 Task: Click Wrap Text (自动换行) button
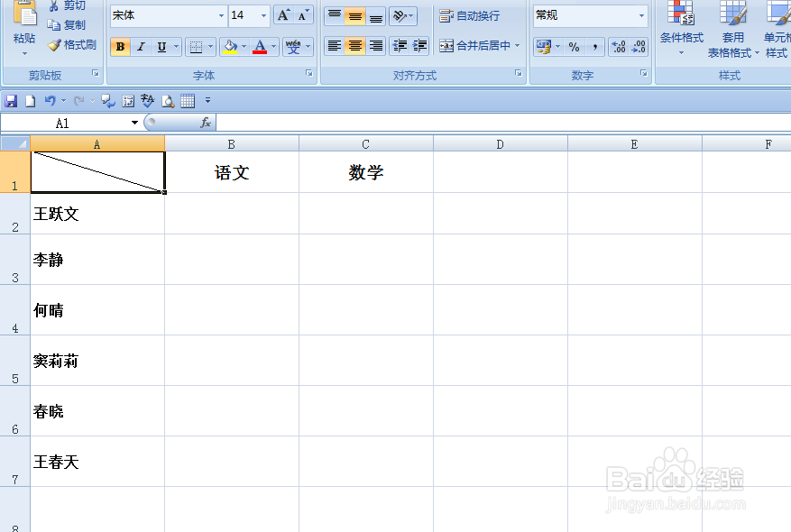tap(469, 16)
